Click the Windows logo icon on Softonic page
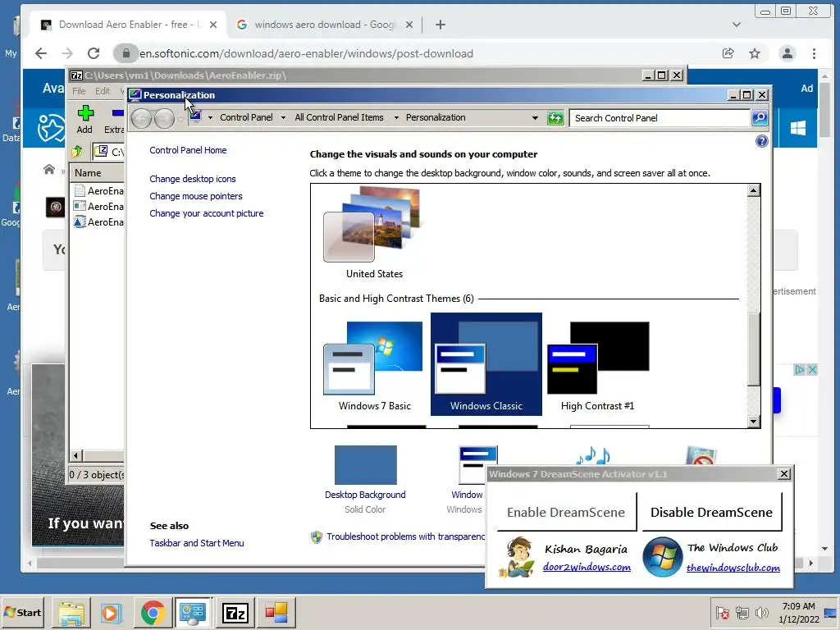Image resolution: width=840 pixels, height=630 pixels. pyautogui.click(x=797, y=128)
